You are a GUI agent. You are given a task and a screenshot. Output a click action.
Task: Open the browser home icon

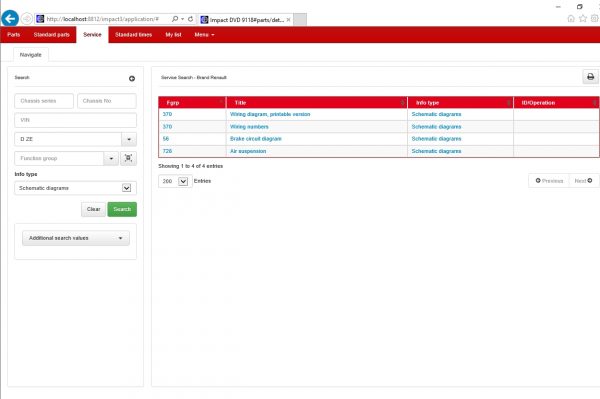[571, 18]
